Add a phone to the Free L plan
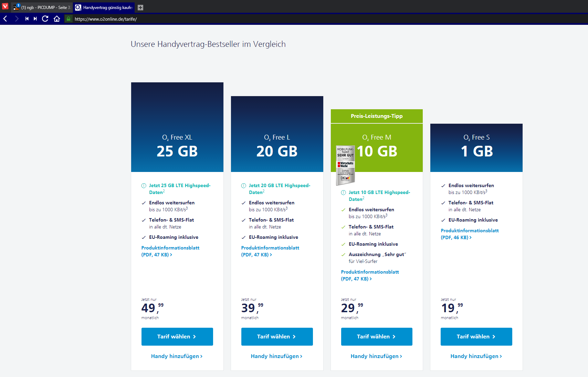 (x=277, y=356)
